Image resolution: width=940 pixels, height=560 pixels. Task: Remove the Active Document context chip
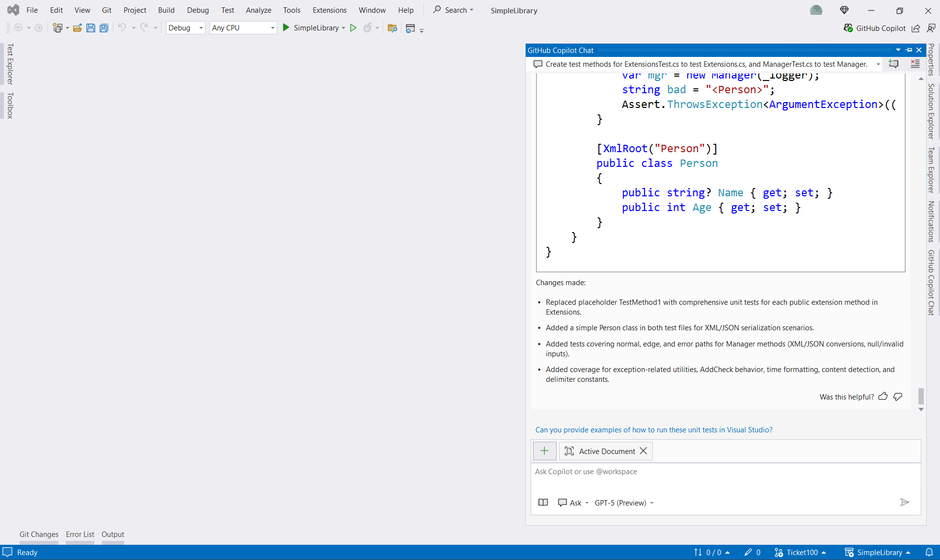pyautogui.click(x=643, y=451)
